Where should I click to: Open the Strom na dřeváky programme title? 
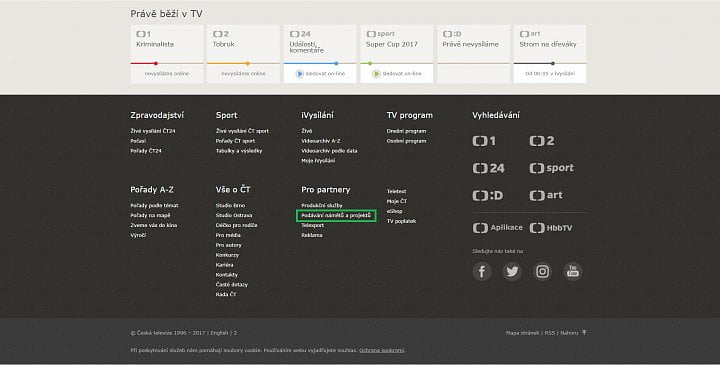(x=548, y=45)
